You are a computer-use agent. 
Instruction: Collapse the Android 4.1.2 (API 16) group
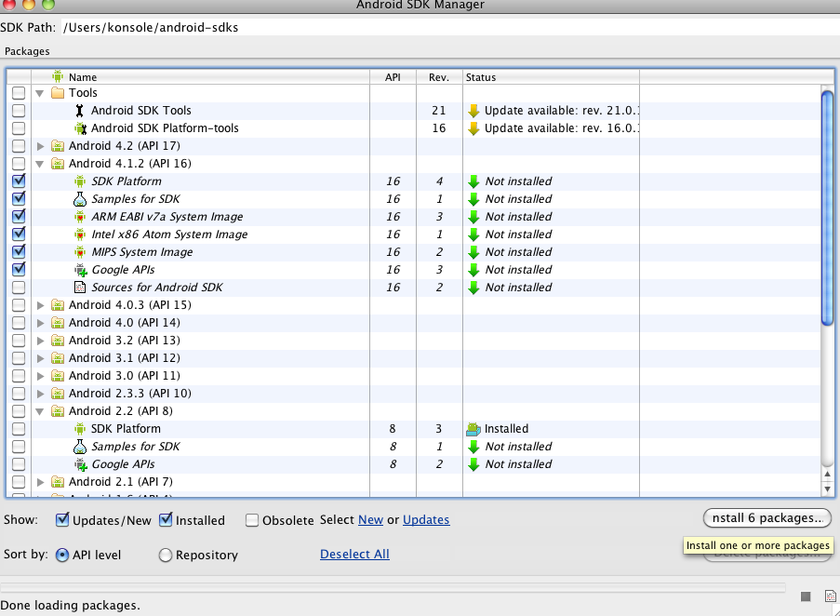[40, 164]
